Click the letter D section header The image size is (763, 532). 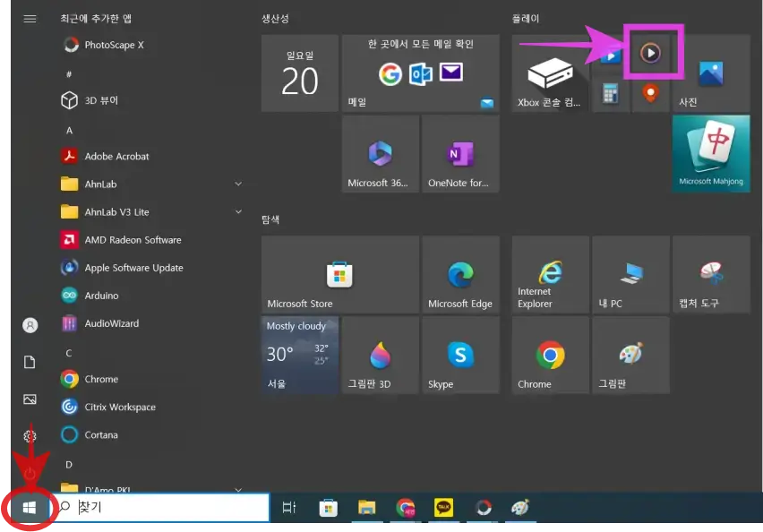(69, 464)
